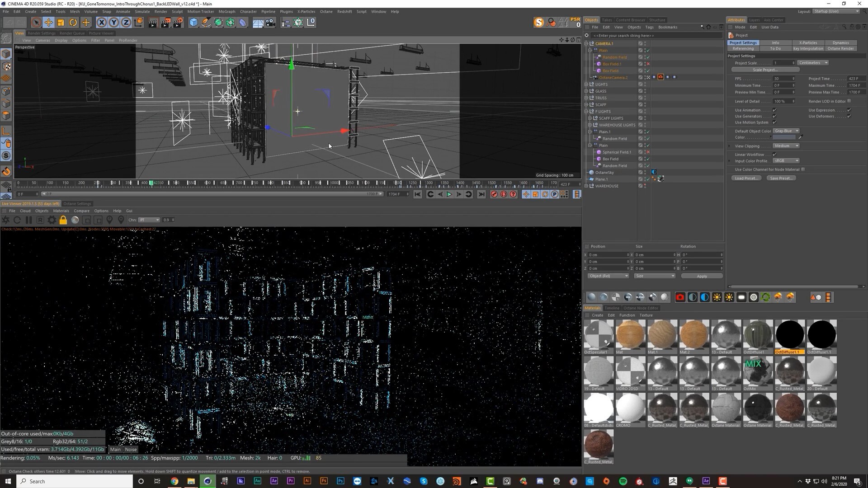Expand the WAREHOUSE object in hierarchy
Viewport: 868px width, 488px height.
click(x=586, y=186)
